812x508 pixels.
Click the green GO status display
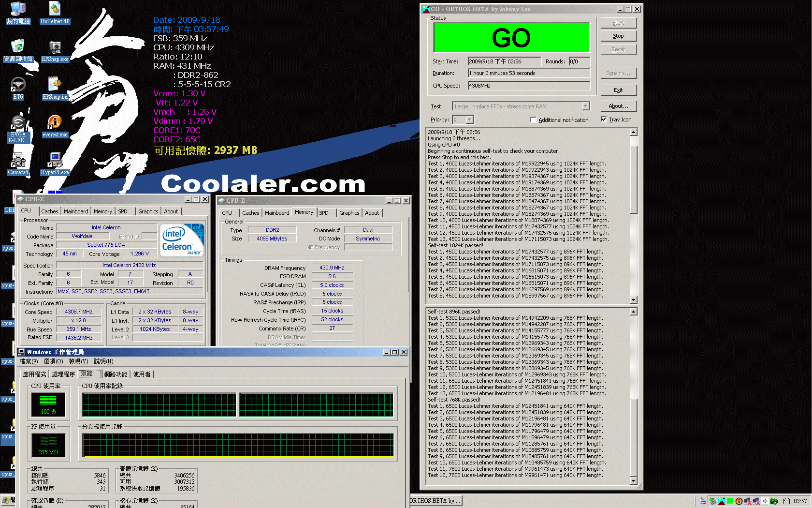pos(511,38)
